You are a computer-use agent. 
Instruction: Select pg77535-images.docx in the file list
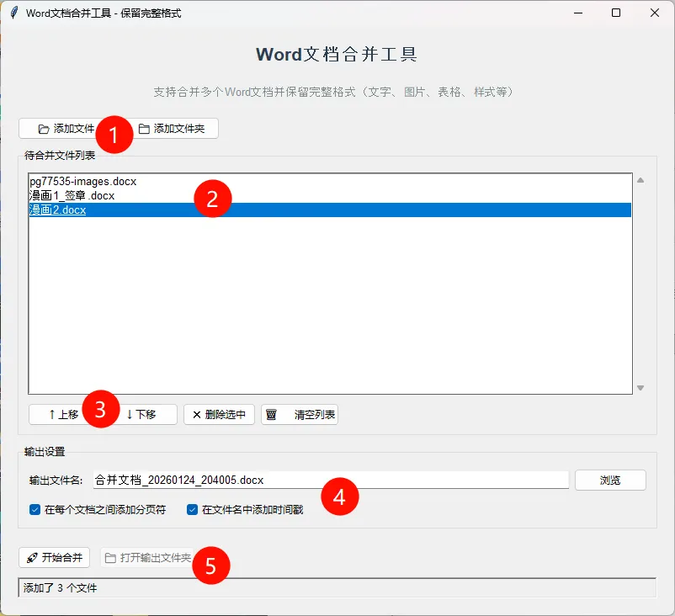[x=330, y=181]
